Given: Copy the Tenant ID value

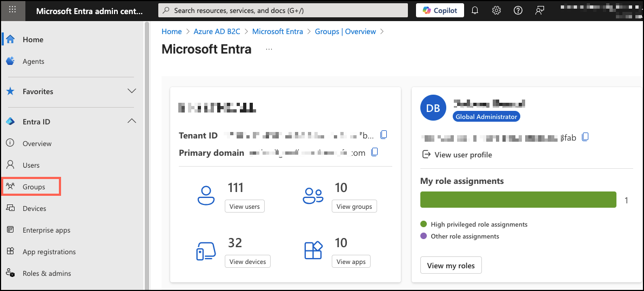Looking at the screenshot, I should click(x=384, y=135).
